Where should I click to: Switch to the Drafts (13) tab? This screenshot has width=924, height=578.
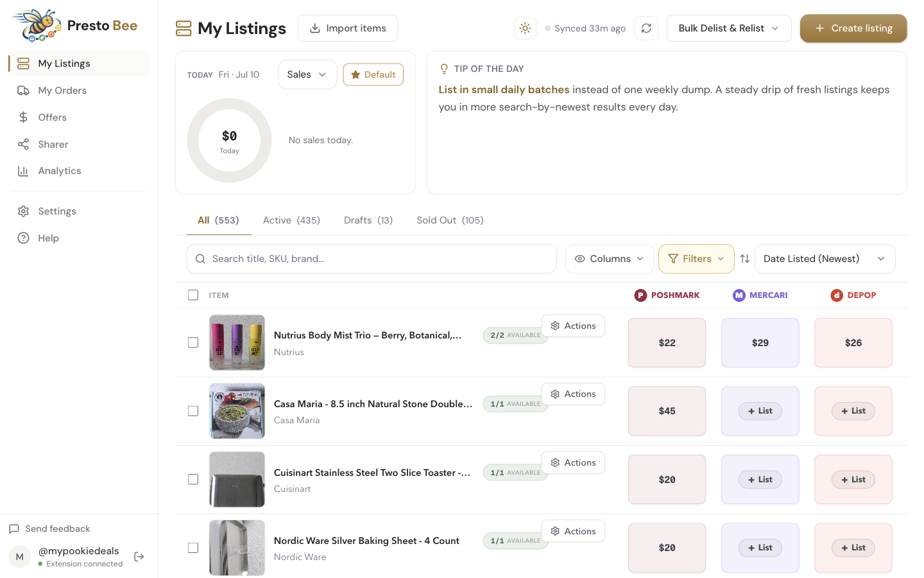[368, 220]
